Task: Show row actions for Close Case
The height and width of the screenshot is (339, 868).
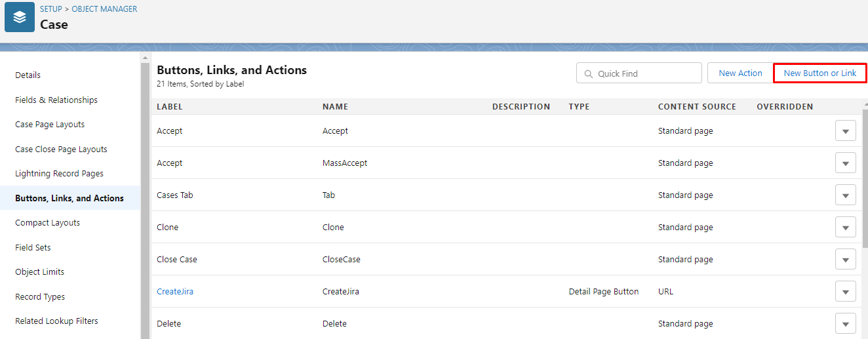Action: coord(846,260)
